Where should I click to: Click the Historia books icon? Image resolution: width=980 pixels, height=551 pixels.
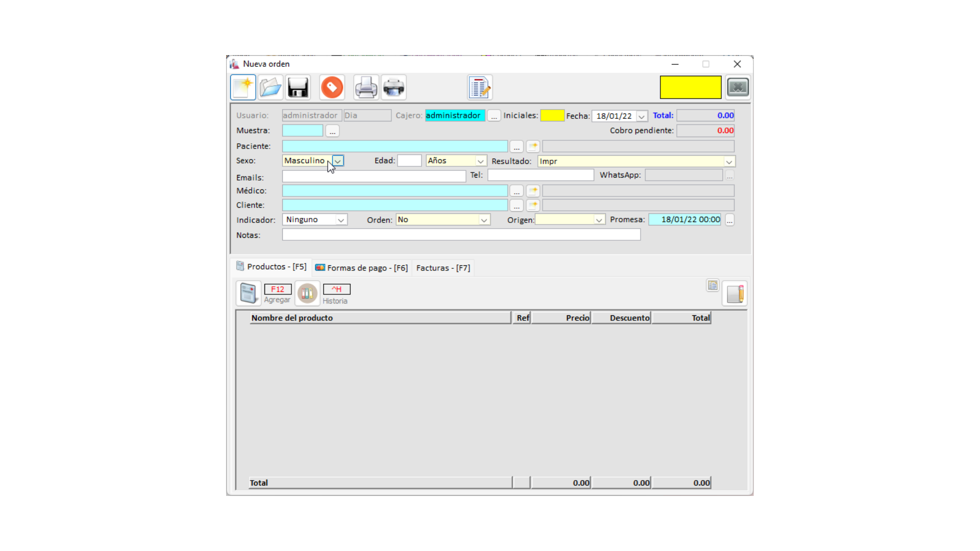(307, 293)
